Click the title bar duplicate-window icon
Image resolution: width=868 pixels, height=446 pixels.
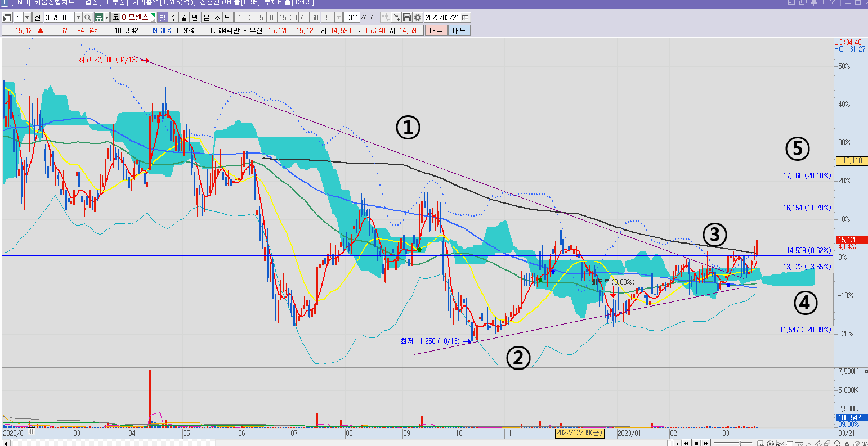803,2
